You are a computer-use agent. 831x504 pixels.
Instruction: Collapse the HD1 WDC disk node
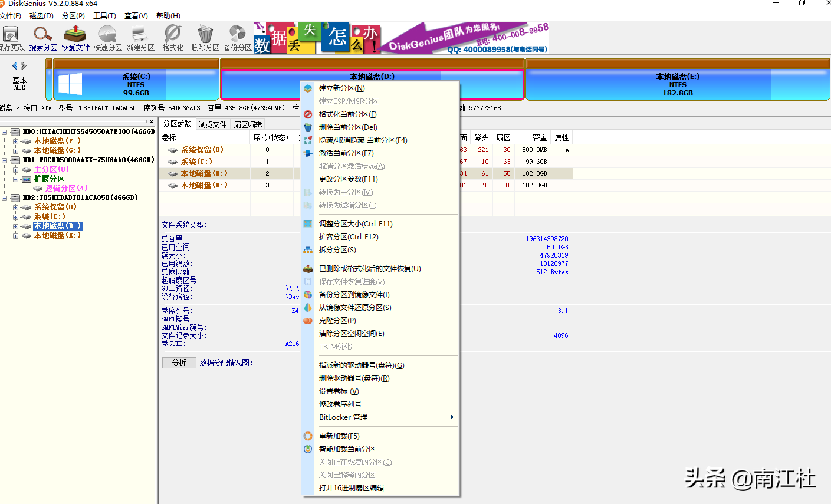tap(5, 160)
